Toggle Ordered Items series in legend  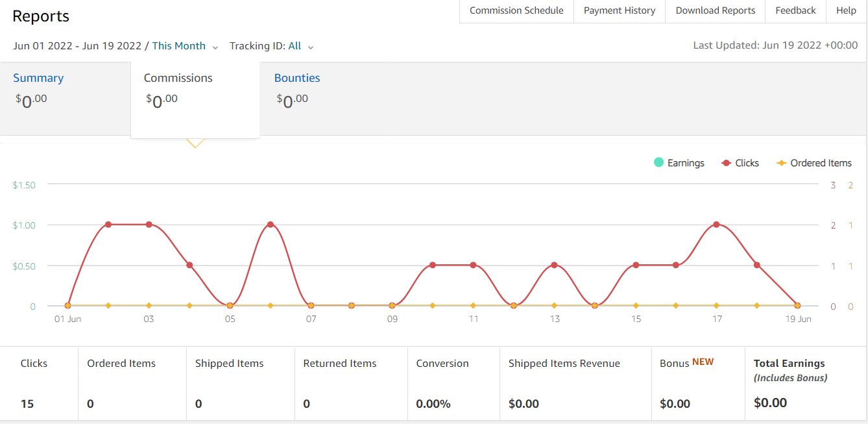click(814, 163)
